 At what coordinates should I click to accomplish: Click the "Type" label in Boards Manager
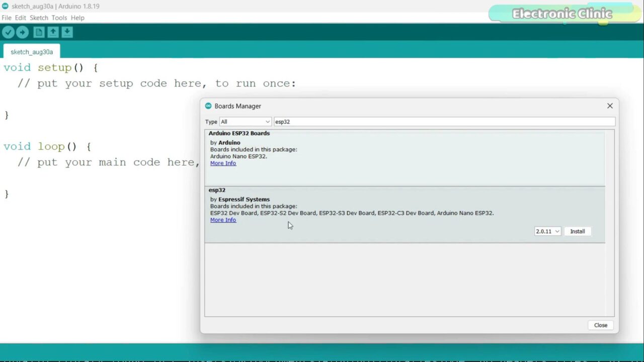[x=211, y=122]
